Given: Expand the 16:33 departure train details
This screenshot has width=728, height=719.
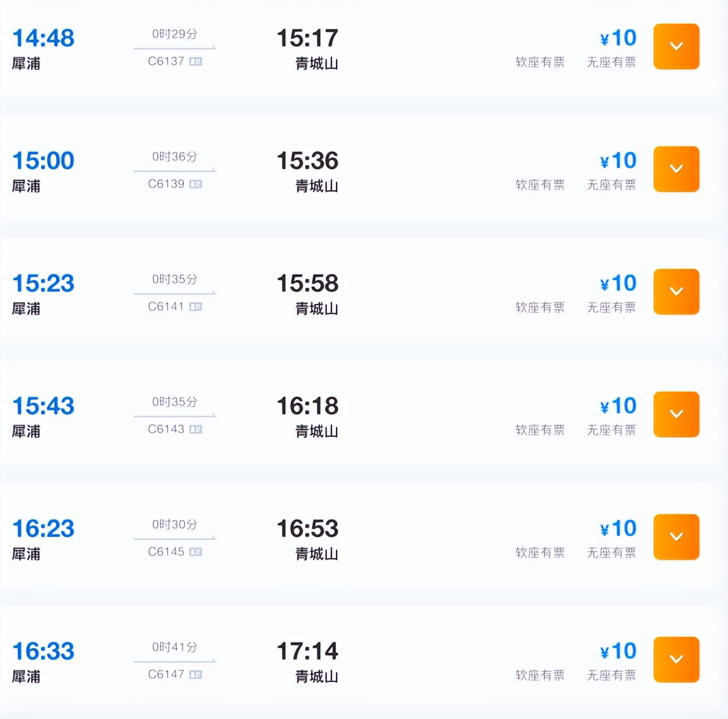Looking at the screenshot, I should coord(676,659).
